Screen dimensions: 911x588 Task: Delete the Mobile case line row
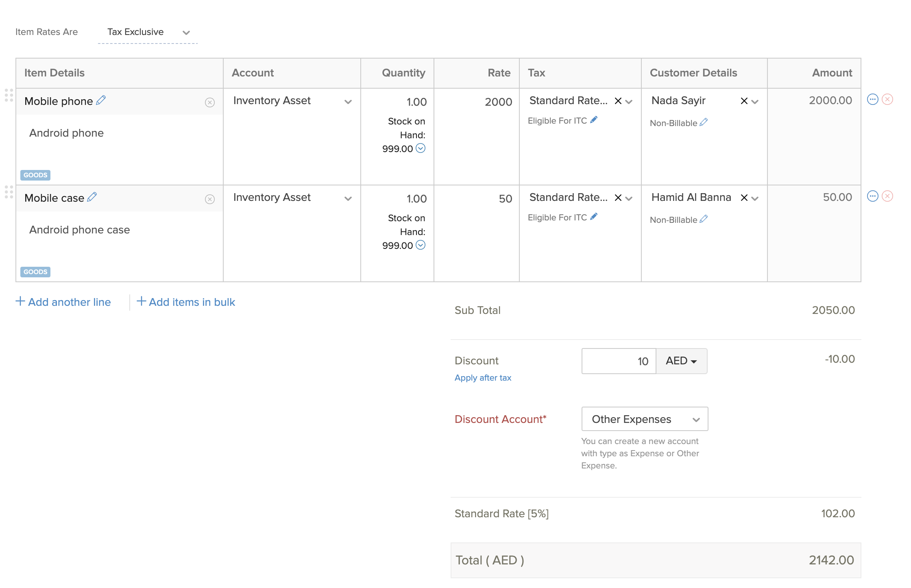coord(887,196)
